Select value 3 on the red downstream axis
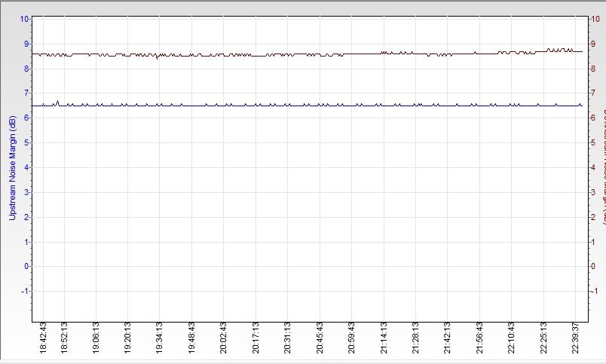 [594, 192]
